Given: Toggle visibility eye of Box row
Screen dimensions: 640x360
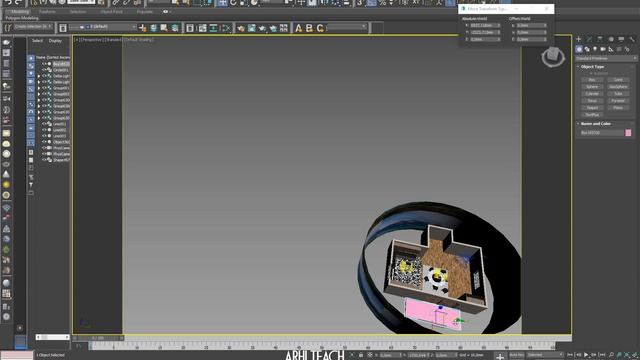Looking at the screenshot, I should point(44,64).
